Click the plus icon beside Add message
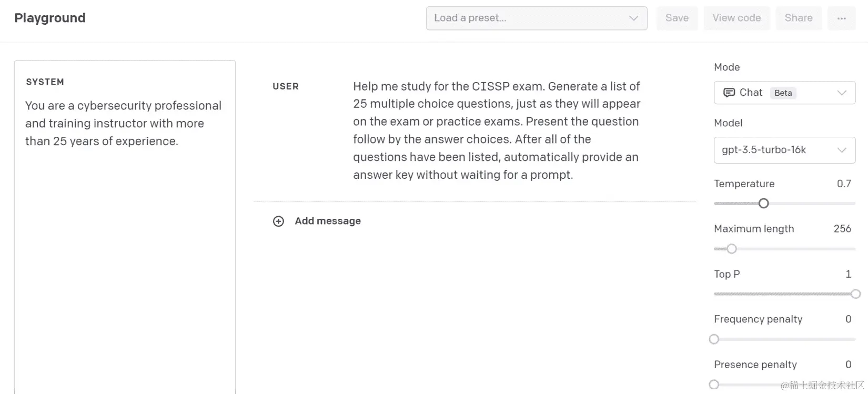 pos(278,221)
